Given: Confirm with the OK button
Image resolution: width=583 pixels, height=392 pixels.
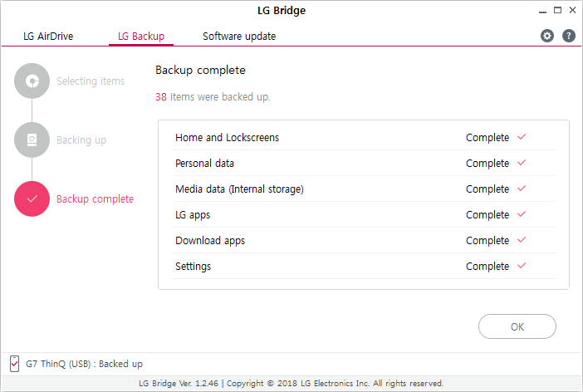Looking at the screenshot, I should coord(517,326).
